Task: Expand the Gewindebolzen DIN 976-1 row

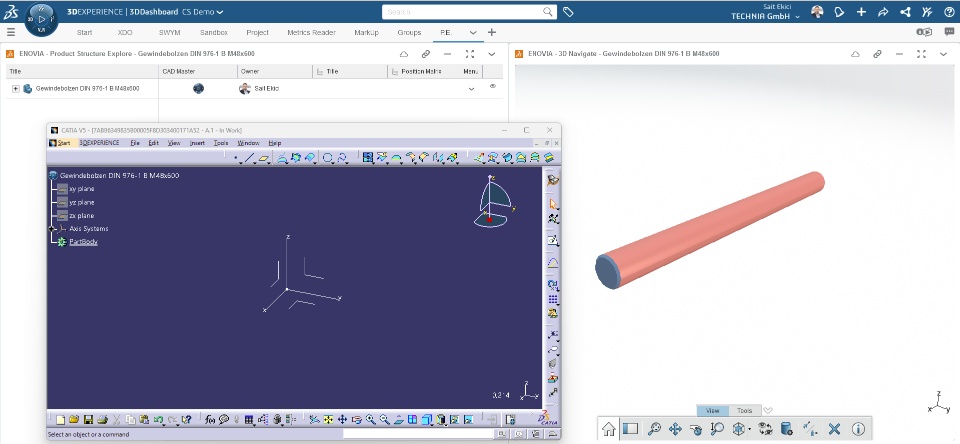Action: coord(16,89)
